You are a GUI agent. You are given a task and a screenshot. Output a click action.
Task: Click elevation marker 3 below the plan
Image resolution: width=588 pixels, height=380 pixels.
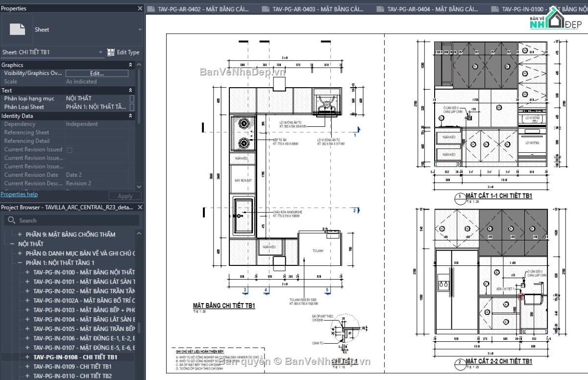point(245,290)
